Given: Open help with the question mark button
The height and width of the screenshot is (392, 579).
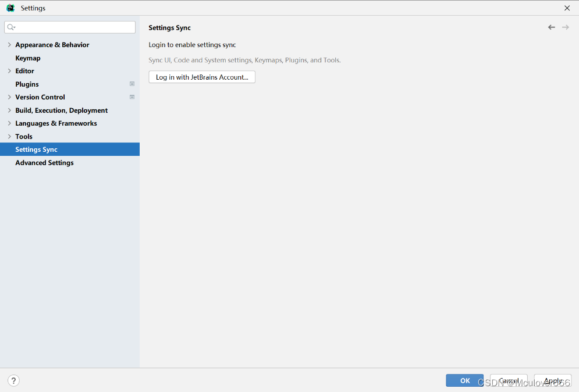Looking at the screenshot, I should [13, 380].
